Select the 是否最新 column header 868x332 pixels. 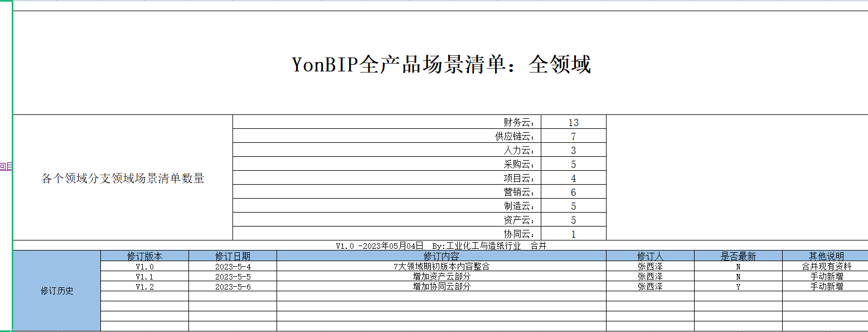click(739, 256)
